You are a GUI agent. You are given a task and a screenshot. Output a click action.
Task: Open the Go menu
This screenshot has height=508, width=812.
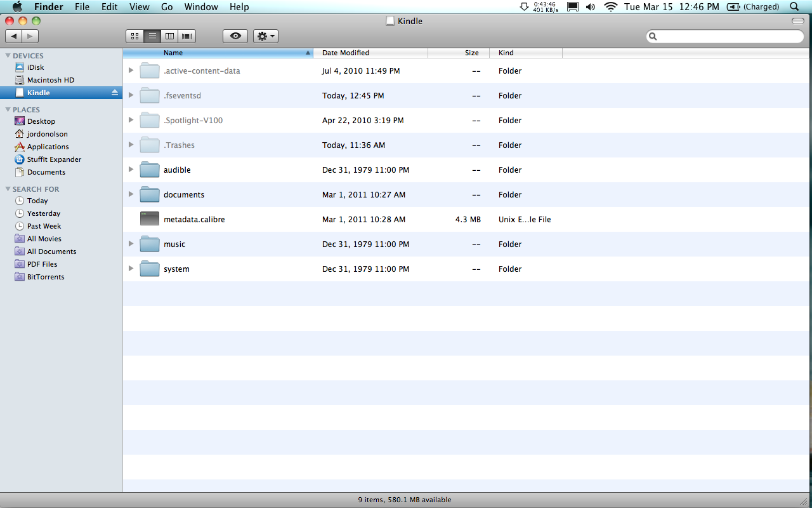167,7
